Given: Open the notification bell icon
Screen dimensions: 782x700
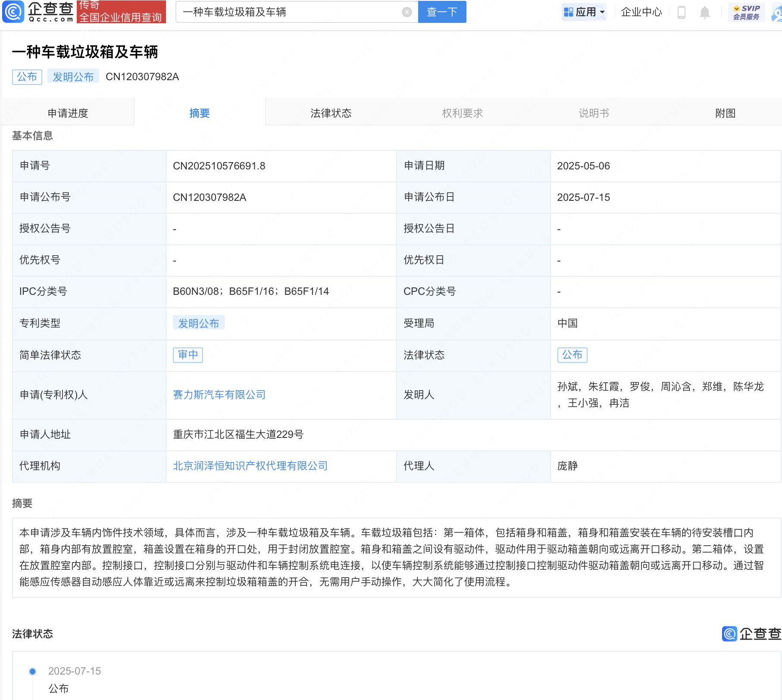Looking at the screenshot, I should click(704, 12).
